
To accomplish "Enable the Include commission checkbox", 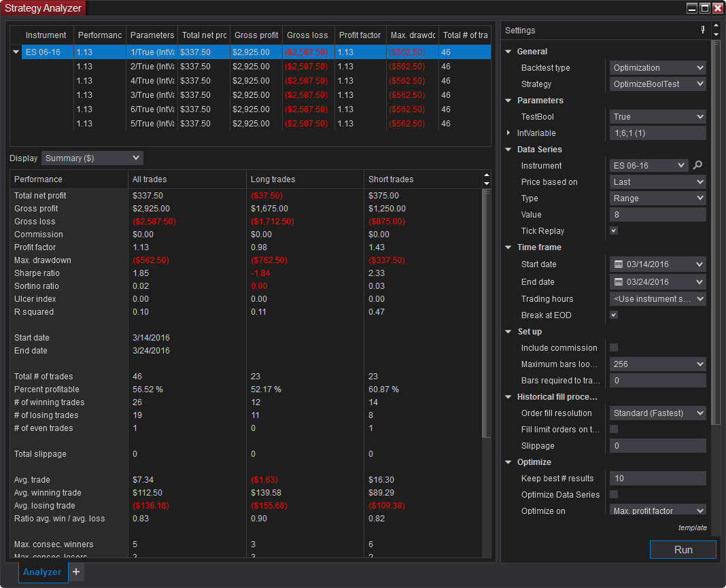I will pyautogui.click(x=613, y=348).
